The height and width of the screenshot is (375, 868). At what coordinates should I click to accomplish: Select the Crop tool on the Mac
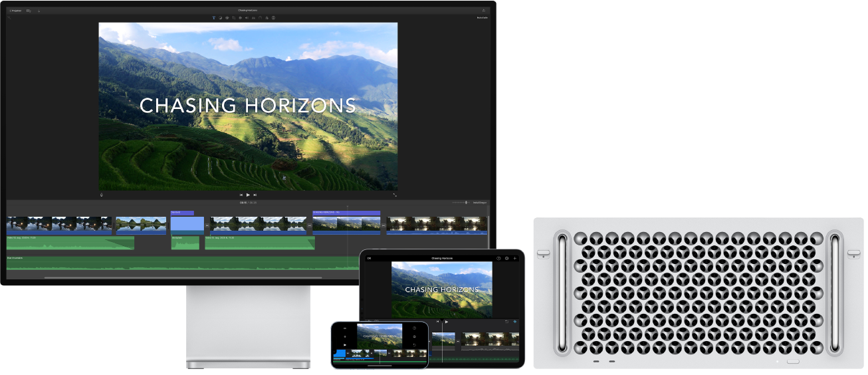pyautogui.click(x=234, y=18)
